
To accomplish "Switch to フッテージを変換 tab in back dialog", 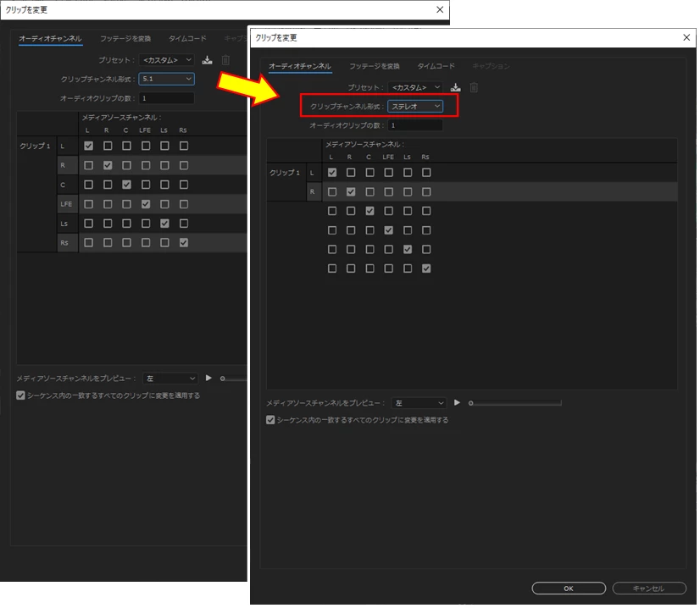I will (125, 39).
